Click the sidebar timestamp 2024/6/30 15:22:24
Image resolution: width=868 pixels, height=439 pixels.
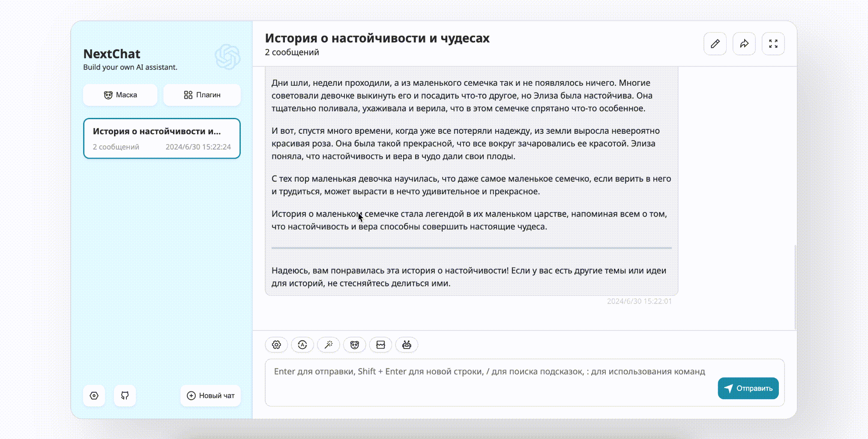[x=198, y=147]
